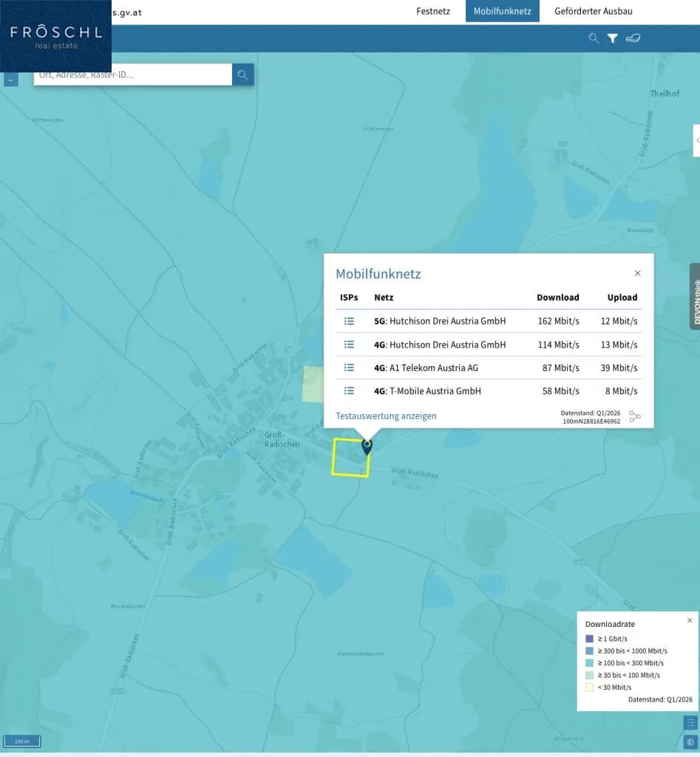Click the search button beside the address field
Screen dimensions: 700x757
click(x=243, y=75)
